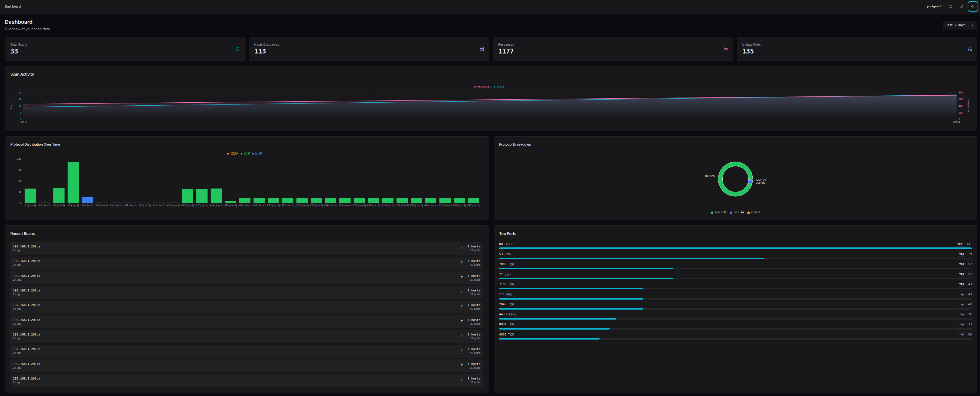Select Dashboard in the top menu bar
The width and height of the screenshot is (980, 396).
pyautogui.click(x=12, y=6)
